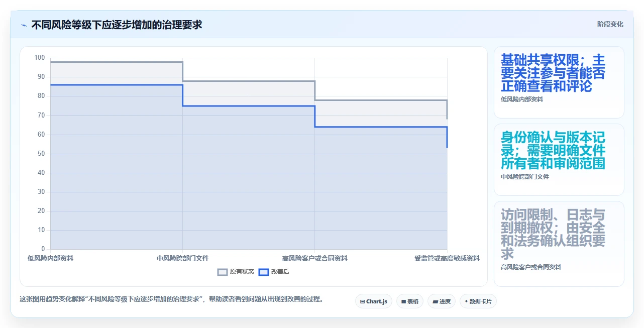Image resolution: width=644 pixels, height=328 pixels.
Task: Open the 低风险内部资料 info card
Action: coord(559,82)
